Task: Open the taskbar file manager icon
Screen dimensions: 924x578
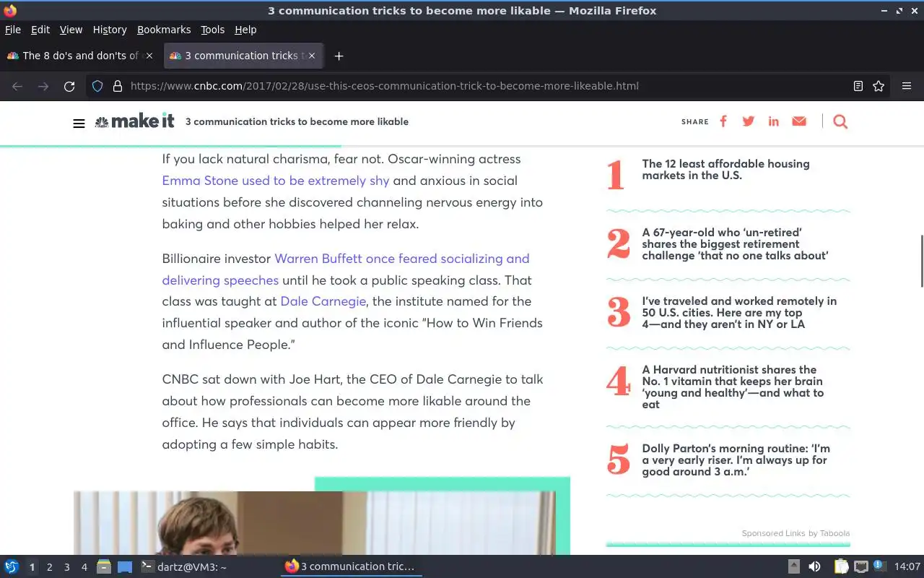Action: pyautogui.click(x=104, y=567)
